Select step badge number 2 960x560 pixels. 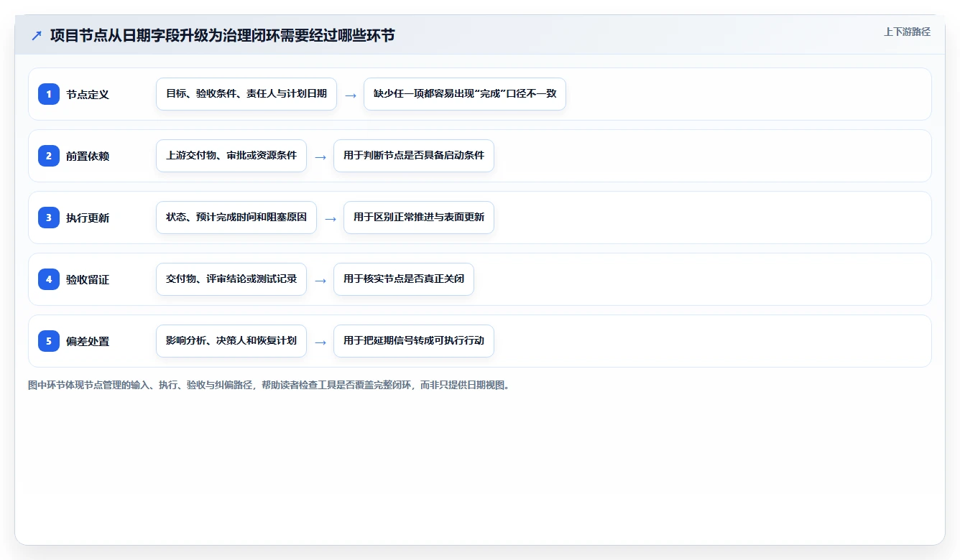pos(49,156)
